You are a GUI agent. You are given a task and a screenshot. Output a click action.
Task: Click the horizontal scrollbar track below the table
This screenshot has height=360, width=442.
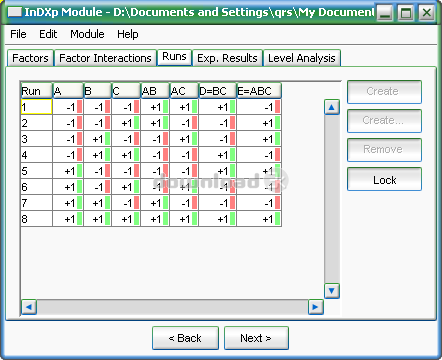click(x=172, y=307)
